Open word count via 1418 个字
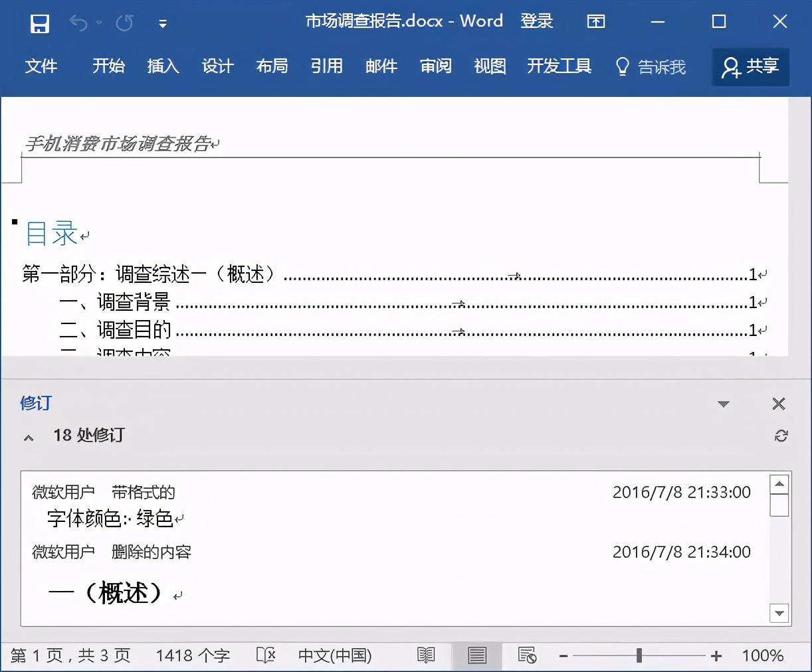This screenshot has height=672, width=812. [x=192, y=655]
